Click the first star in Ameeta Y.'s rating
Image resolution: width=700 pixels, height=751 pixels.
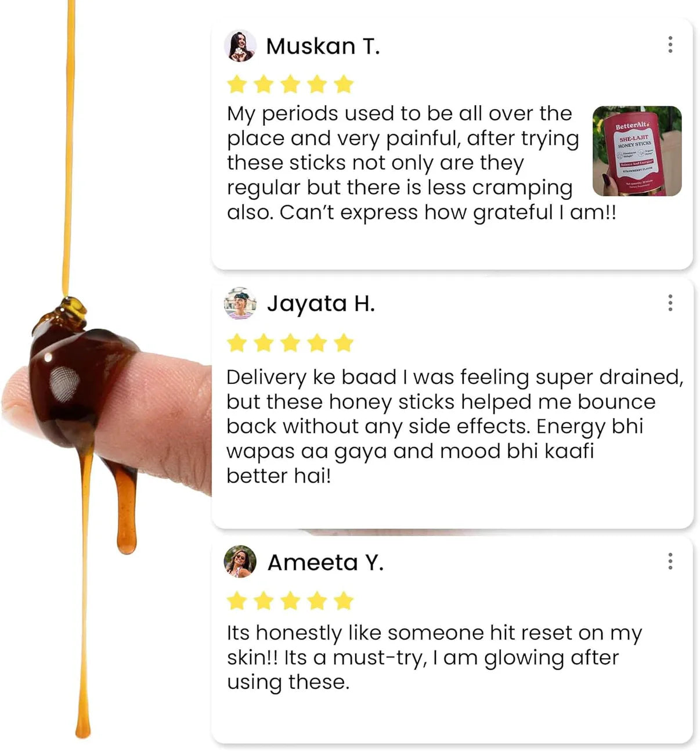[237, 601]
